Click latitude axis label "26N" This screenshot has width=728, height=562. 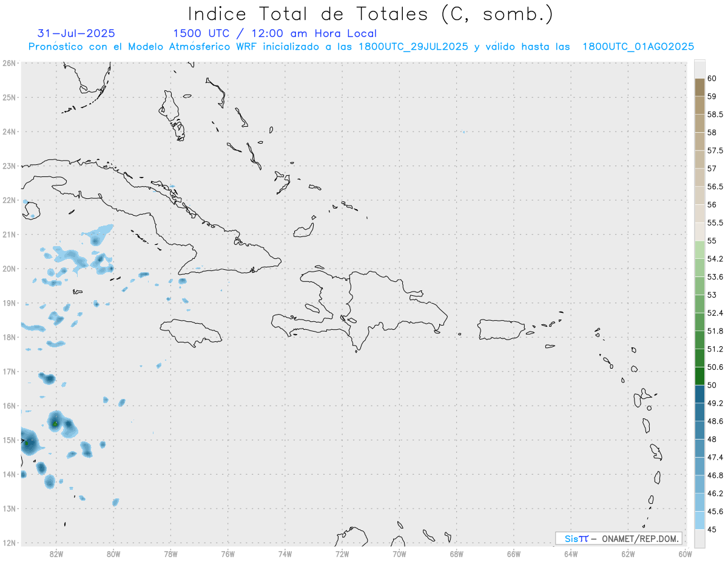click(9, 63)
